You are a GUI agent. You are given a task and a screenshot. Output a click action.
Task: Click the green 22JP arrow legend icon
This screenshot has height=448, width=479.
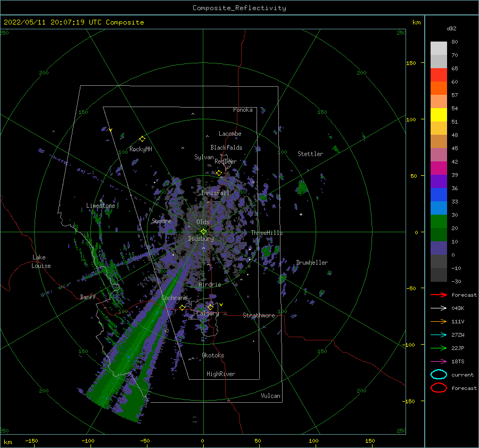pyautogui.click(x=439, y=348)
